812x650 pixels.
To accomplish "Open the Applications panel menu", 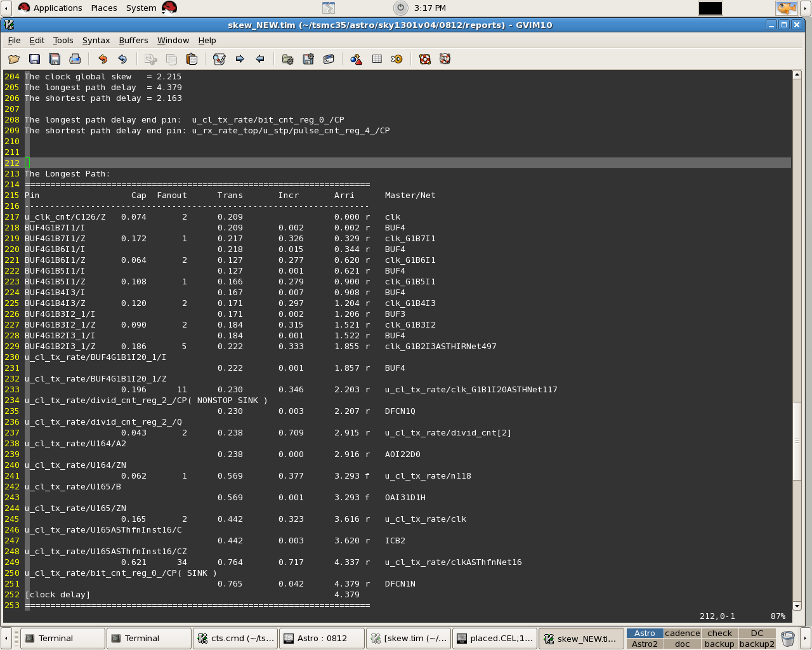I will (50, 8).
